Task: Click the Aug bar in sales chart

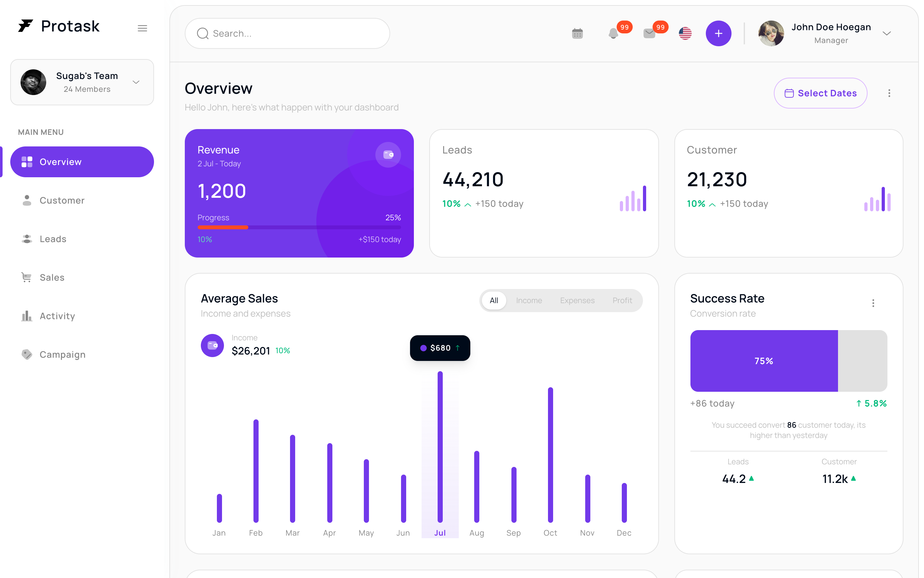Action: click(476, 486)
